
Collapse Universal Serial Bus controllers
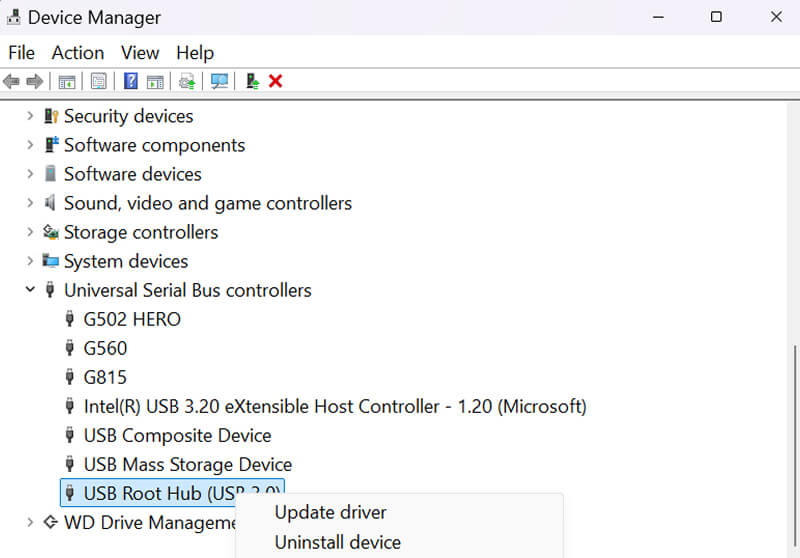click(x=30, y=290)
